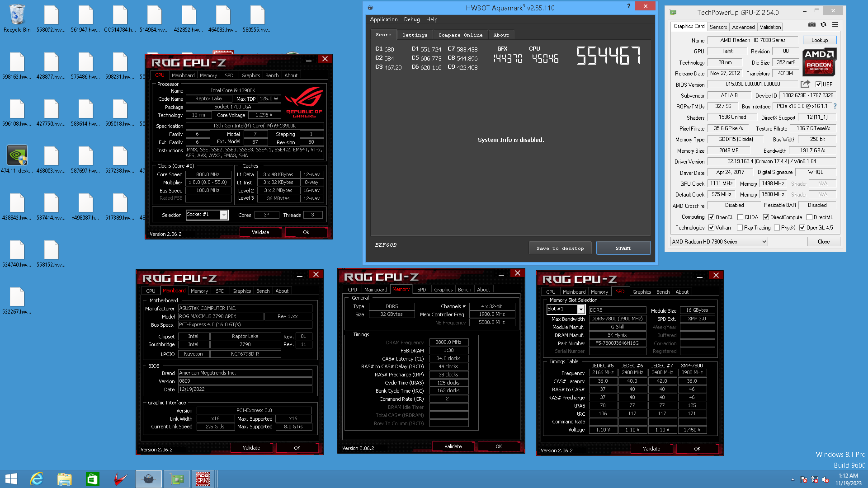Click GPU-Z refresh icon
This screenshot has width=868, height=488.
[823, 25]
